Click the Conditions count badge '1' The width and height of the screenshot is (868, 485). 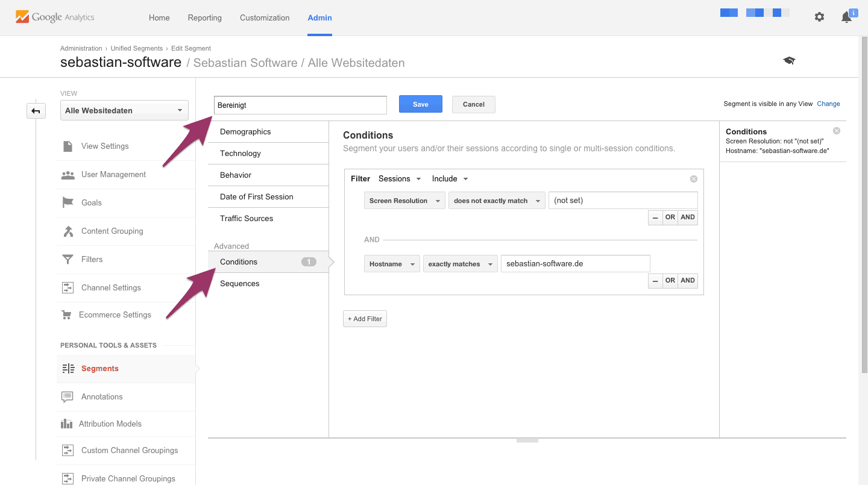pyautogui.click(x=309, y=262)
